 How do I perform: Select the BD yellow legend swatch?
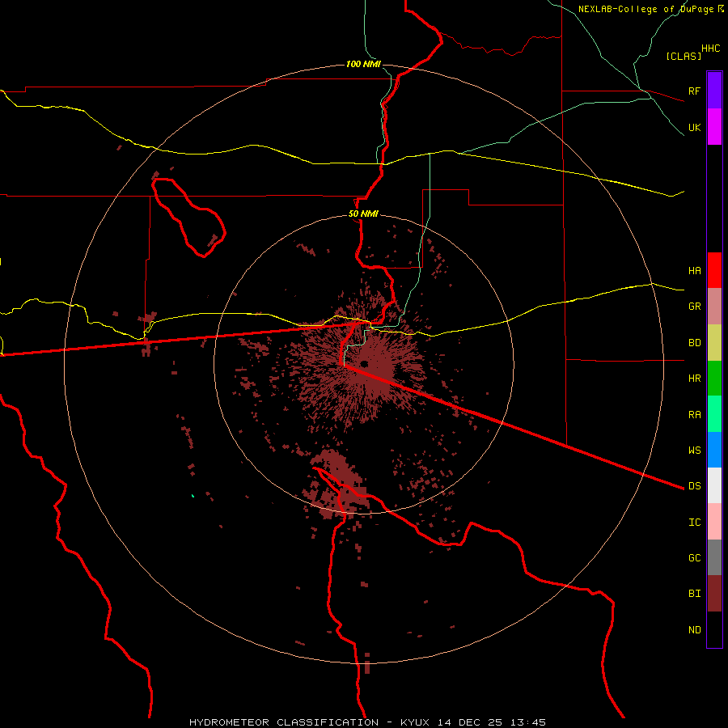714,343
